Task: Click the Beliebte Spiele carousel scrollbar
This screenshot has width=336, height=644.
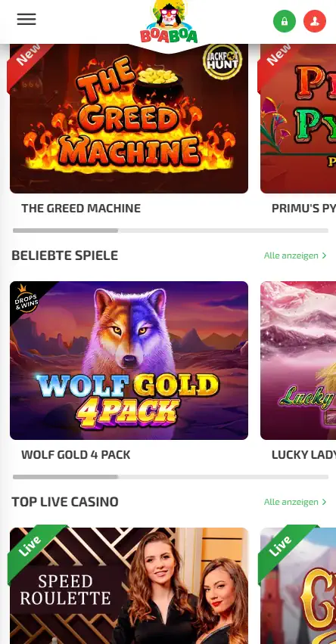Action: pos(171,477)
